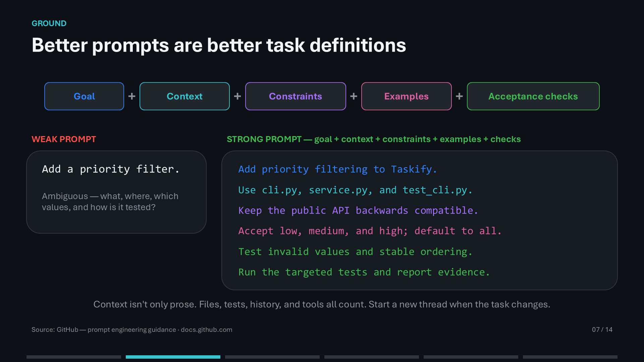Click the plus sign between Goal and Context
The image size is (644, 362).
pyautogui.click(x=132, y=96)
